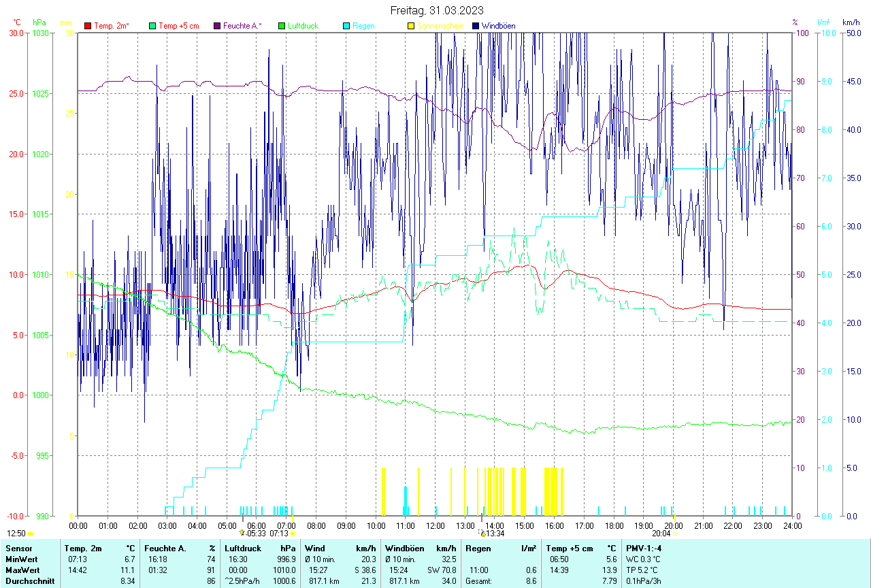871x588 pixels.
Task: Click the l/m² unit above rain axis
Action: tap(823, 23)
